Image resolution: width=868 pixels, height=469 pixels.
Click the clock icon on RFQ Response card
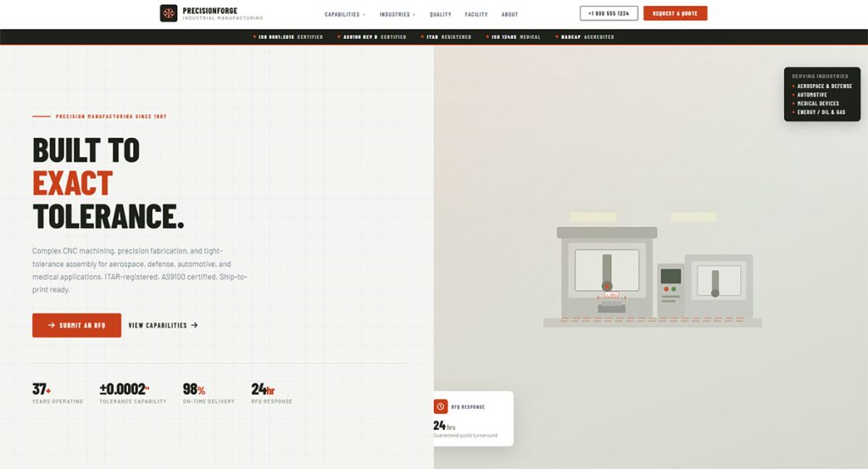(x=441, y=406)
